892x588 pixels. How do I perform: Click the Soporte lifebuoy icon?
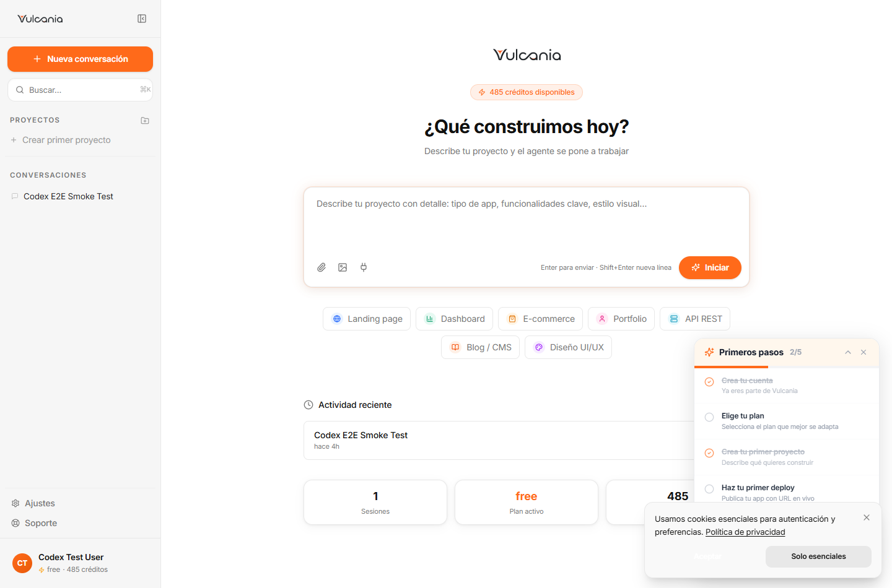pyautogui.click(x=15, y=523)
